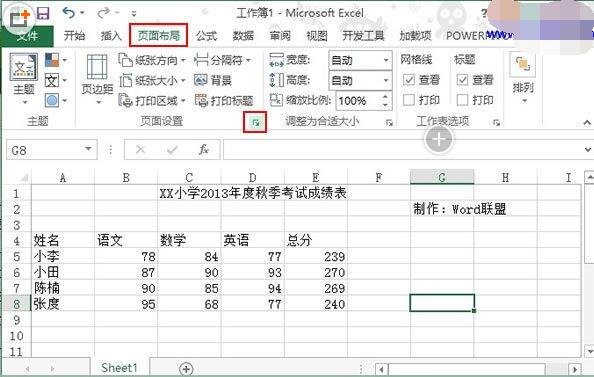594x377 pixels.
Task: Open the Margins (页边距) button
Action: (97, 78)
